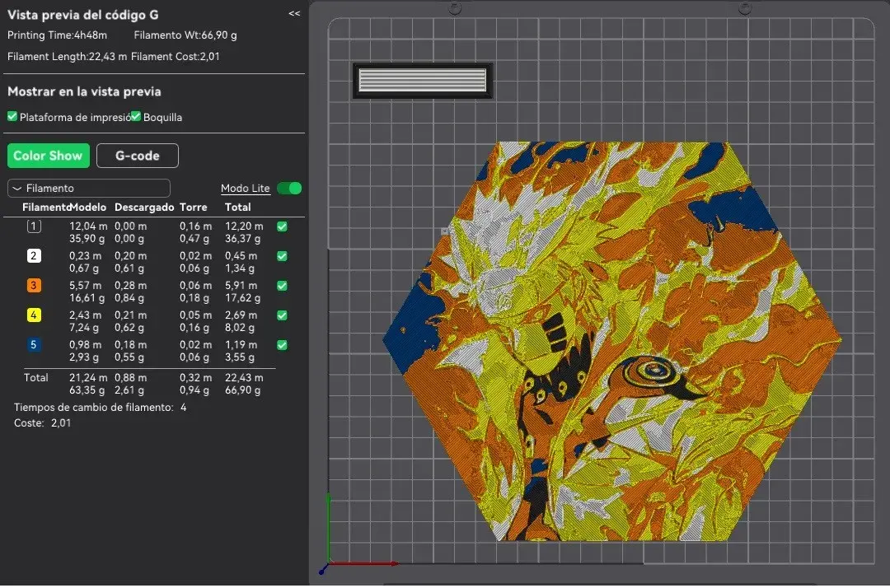Toggle the Boquilla checkbox
890x588 pixels.
point(136,116)
